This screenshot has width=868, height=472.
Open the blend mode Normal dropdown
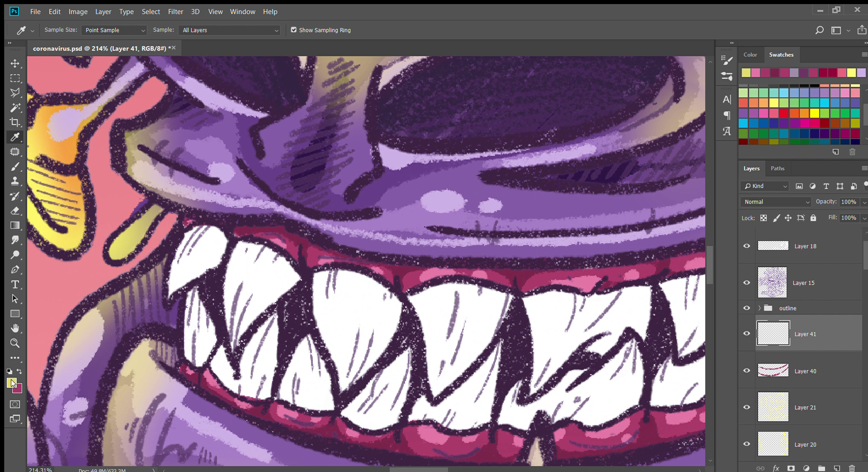pos(776,202)
